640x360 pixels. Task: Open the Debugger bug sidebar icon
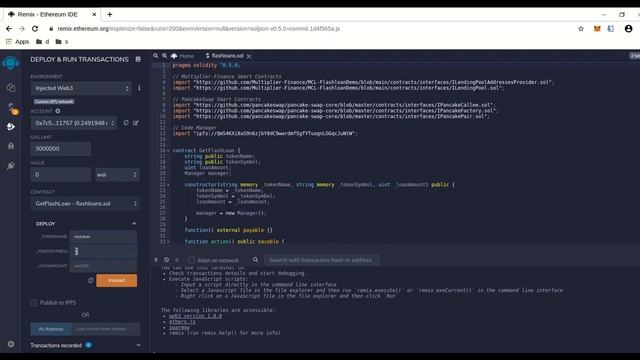[11, 146]
